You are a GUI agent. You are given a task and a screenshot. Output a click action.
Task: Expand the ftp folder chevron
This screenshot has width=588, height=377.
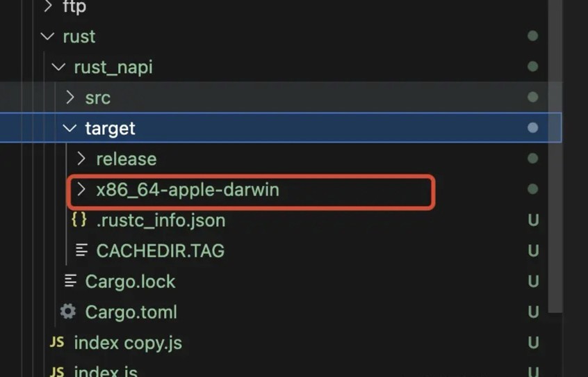(48, 6)
